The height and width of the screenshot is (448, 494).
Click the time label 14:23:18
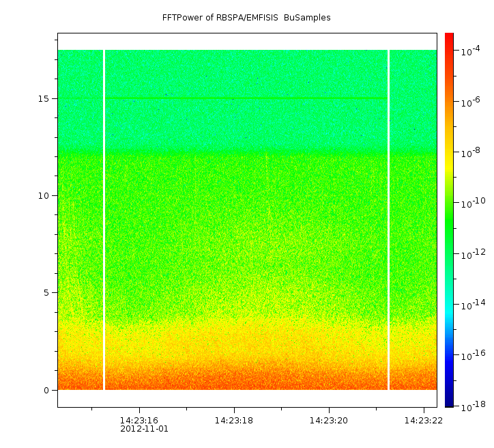[x=234, y=421]
